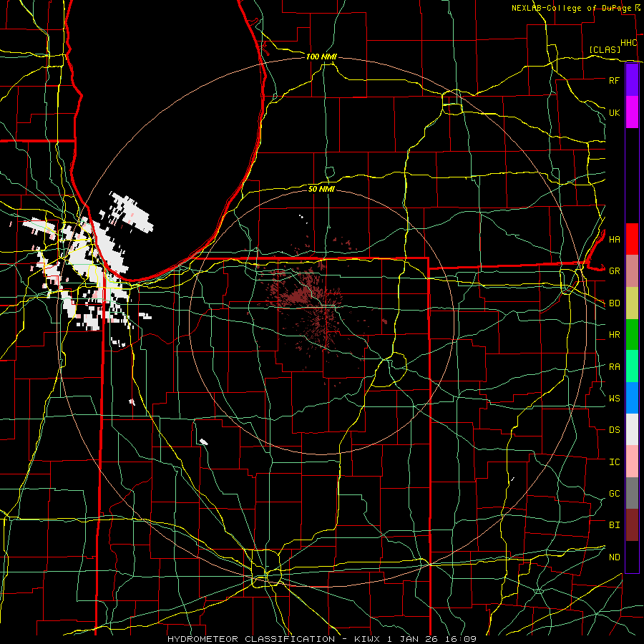Click the HA red legend swatch
Screen dimensions: 644x644
(x=632, y=239)
